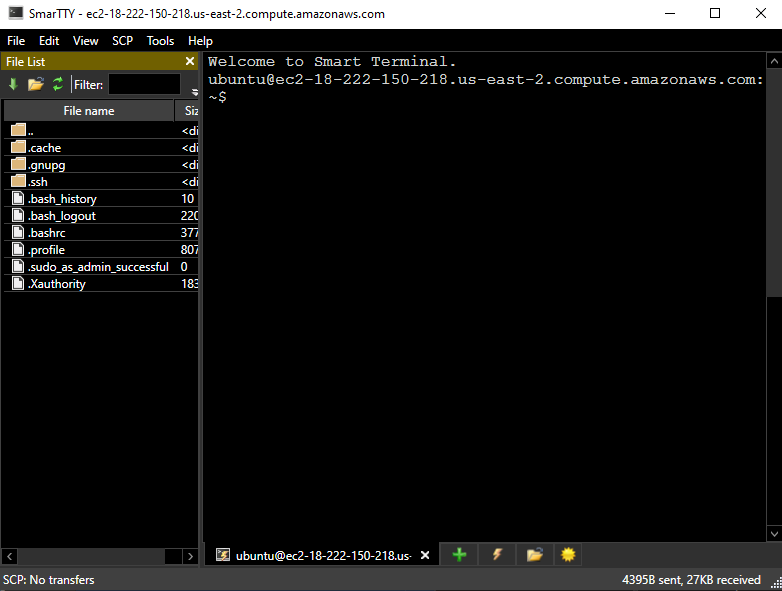Switch to the ubuntu@ec2-18-222-150-218 terminal tab
This screenshot has height=591, width=782.
(x=323, y=555)
